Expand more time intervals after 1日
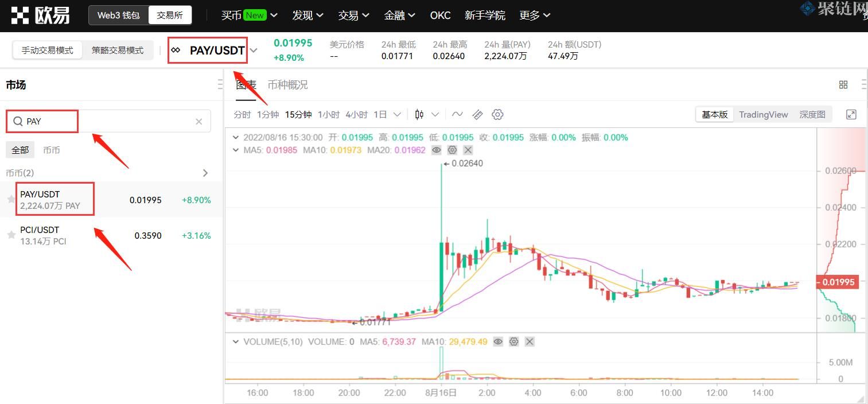This screenshot has height=404, width=868. coord(397,114)
